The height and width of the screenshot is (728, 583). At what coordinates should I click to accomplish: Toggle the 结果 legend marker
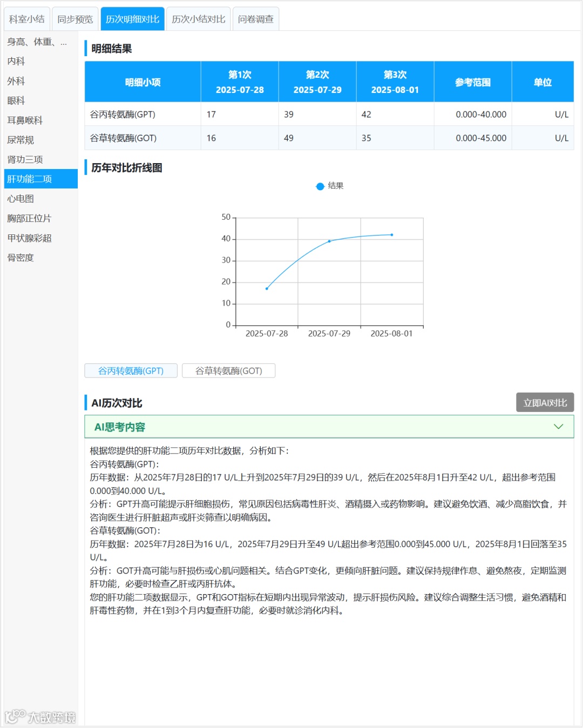(x=320, y=186)
